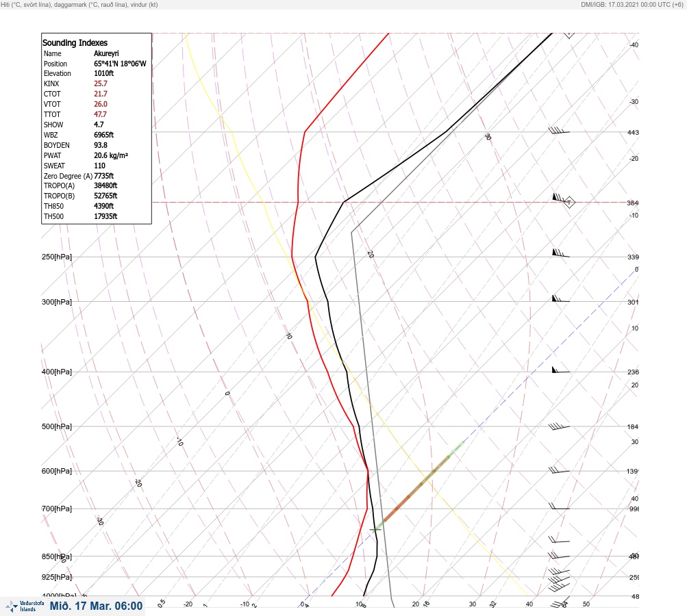
Task: Click the TROPO(B) value 52765ft
Action: pyautogui.click(x=105, y=196)
